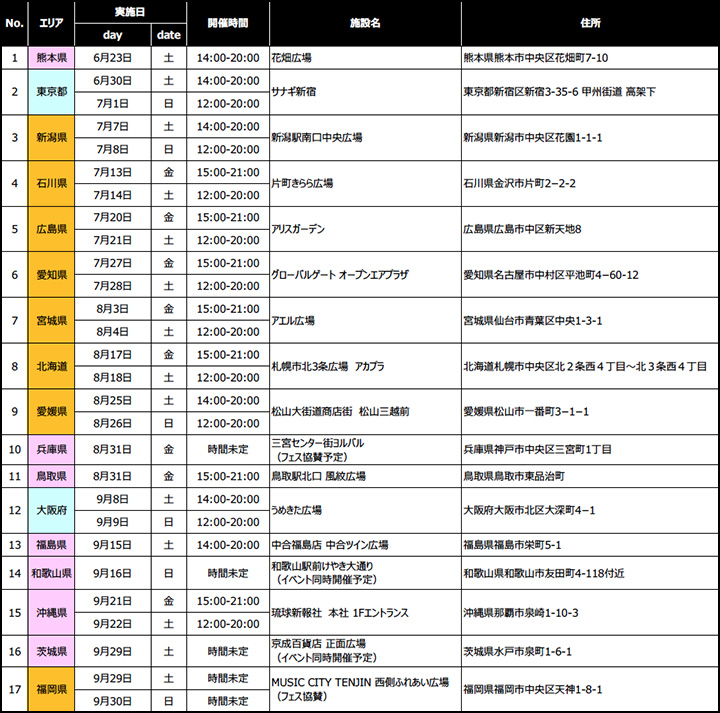720x713 pixels.
Task: Click address 愛知県名古屋市中村区平池町4-60-12
Action: (x=551, y=275)
